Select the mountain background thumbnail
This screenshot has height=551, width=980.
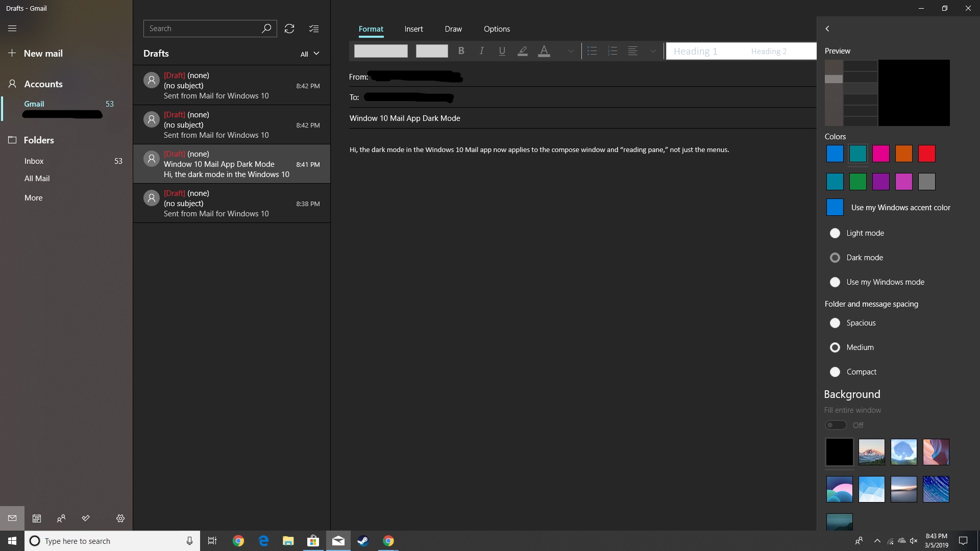click(871, 452)
